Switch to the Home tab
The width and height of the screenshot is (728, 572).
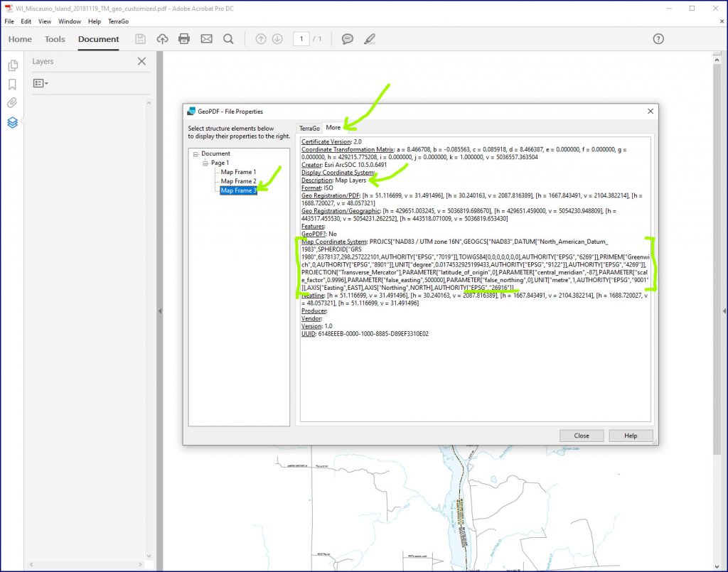[20, 39]
